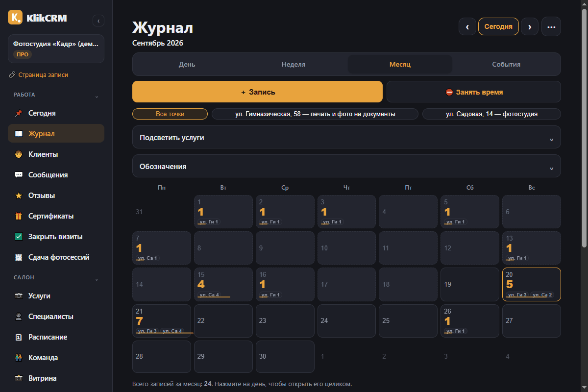The height and width of the screenshot is (392, 588).
Task: Expand the Обозначения panel
Action: [346, 166]
